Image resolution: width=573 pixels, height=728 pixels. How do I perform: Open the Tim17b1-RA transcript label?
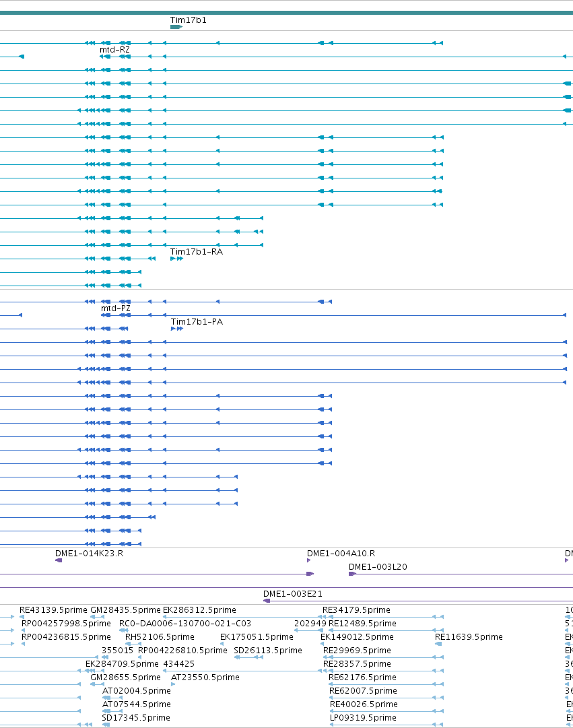[197, 252]
